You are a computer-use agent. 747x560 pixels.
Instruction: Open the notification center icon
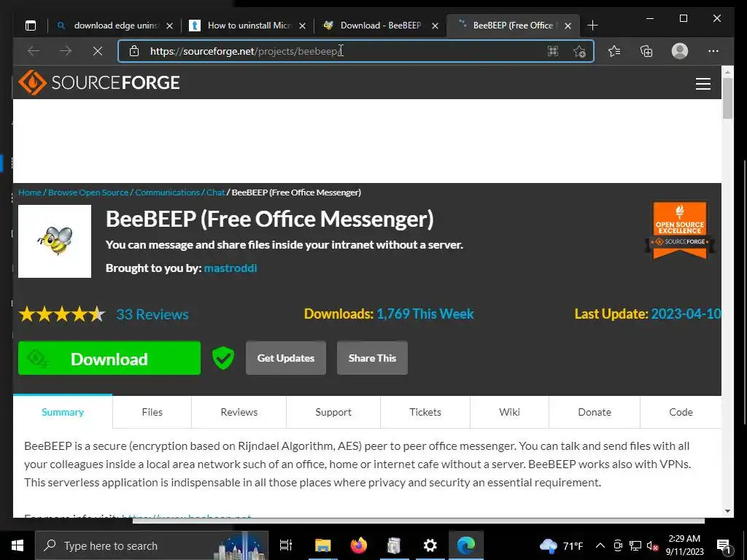724,545
